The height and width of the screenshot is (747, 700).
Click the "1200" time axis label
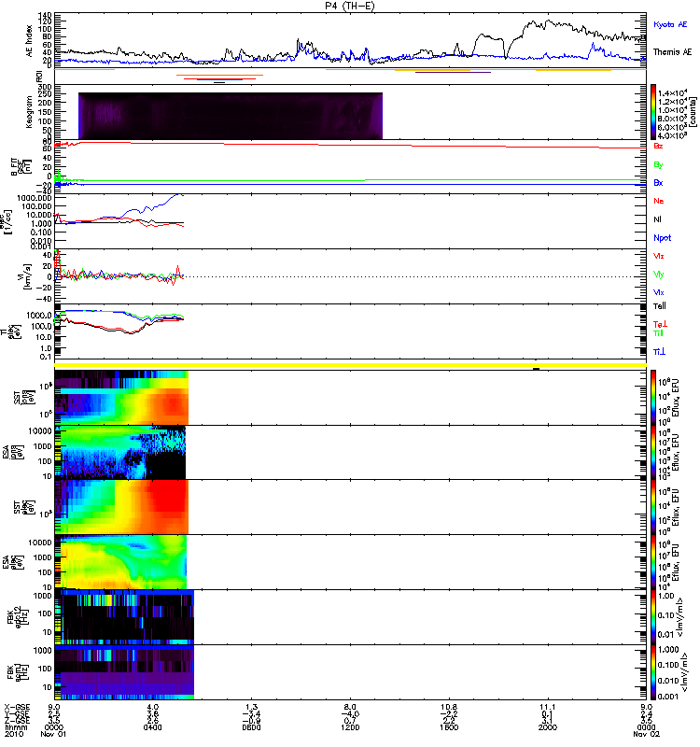(350, 727)
